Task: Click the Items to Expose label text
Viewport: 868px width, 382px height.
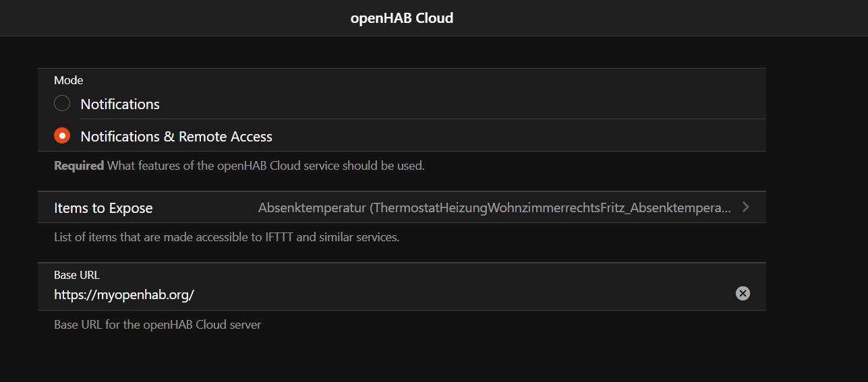Action: click(x=103, y=208)
